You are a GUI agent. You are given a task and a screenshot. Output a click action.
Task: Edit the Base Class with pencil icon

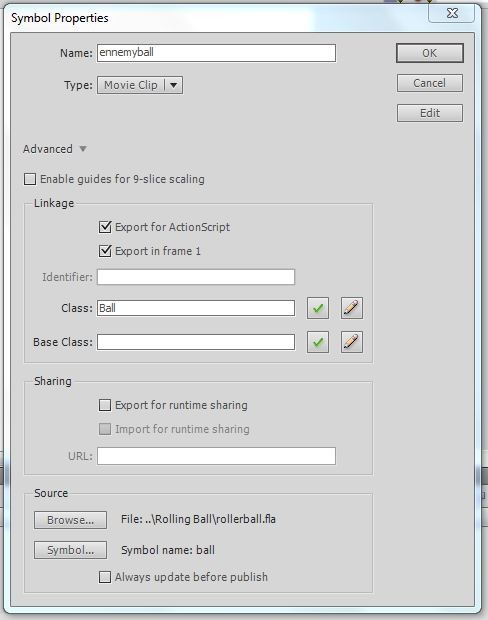click(352, 342)
